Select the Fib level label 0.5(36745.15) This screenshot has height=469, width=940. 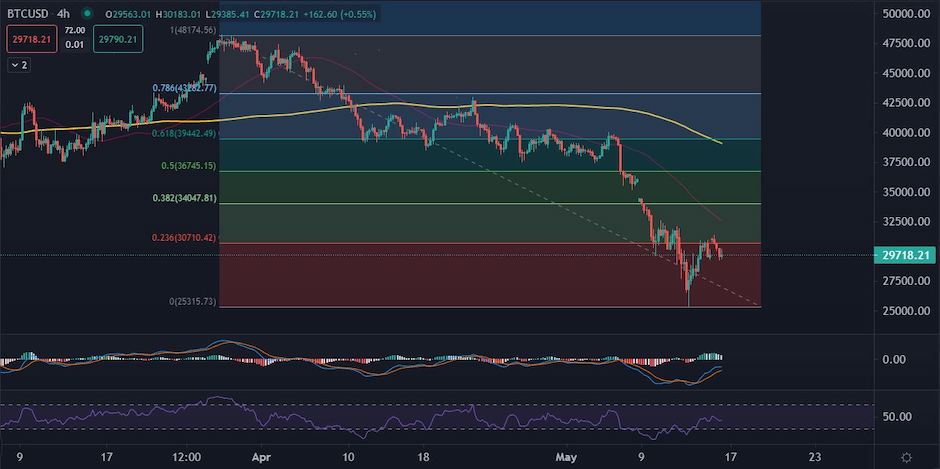click(188, 166)
